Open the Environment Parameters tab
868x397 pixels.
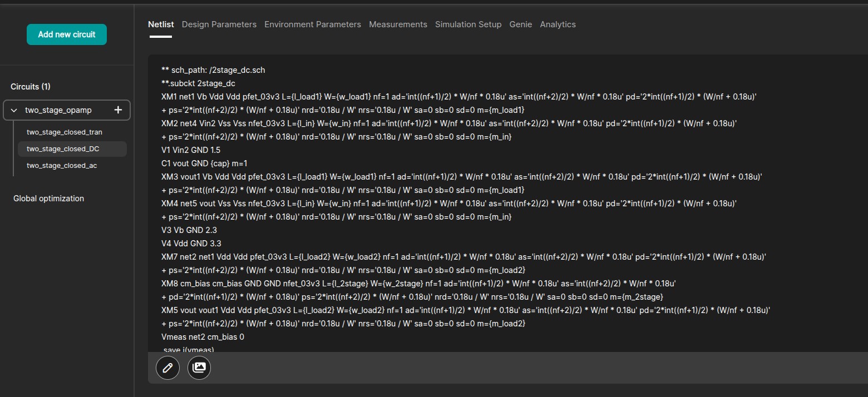click(313, 24)
